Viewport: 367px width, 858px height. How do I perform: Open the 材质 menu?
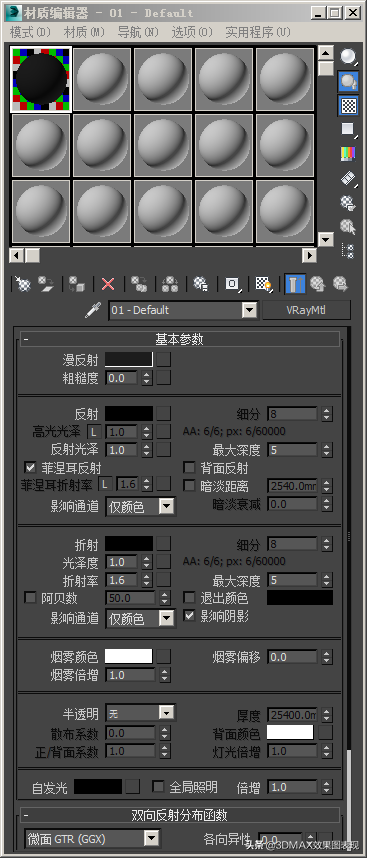84,32
